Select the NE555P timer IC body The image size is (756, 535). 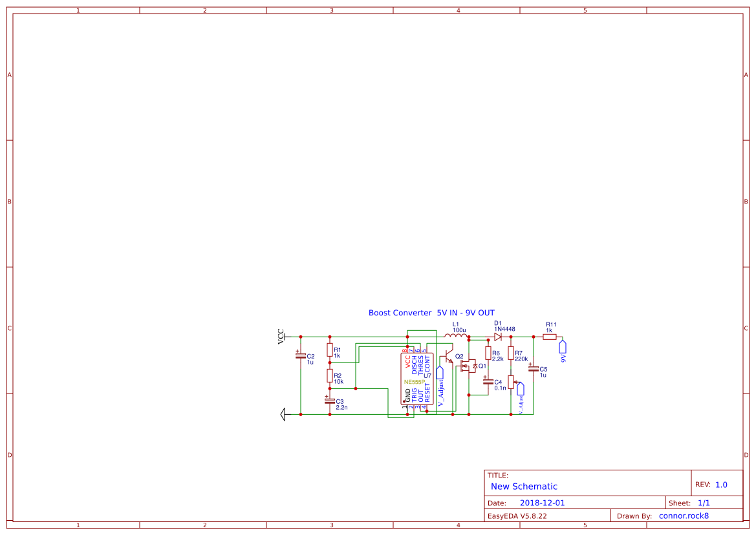pos(417,379)
